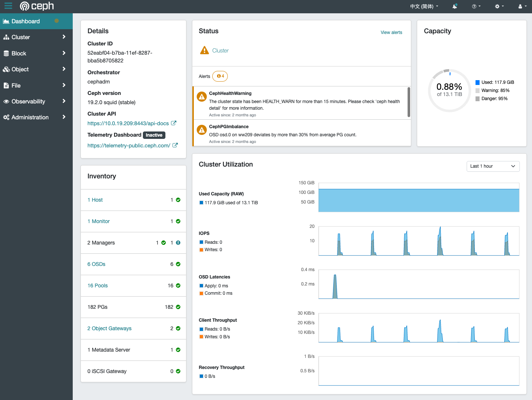Click the user account icon
532x400 pixels.
520,6
